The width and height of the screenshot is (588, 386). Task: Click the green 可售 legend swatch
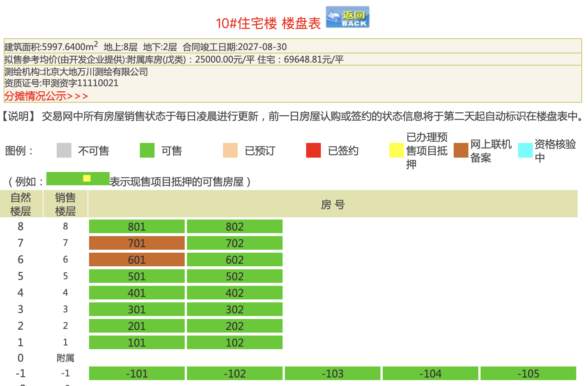pos(147,150)
